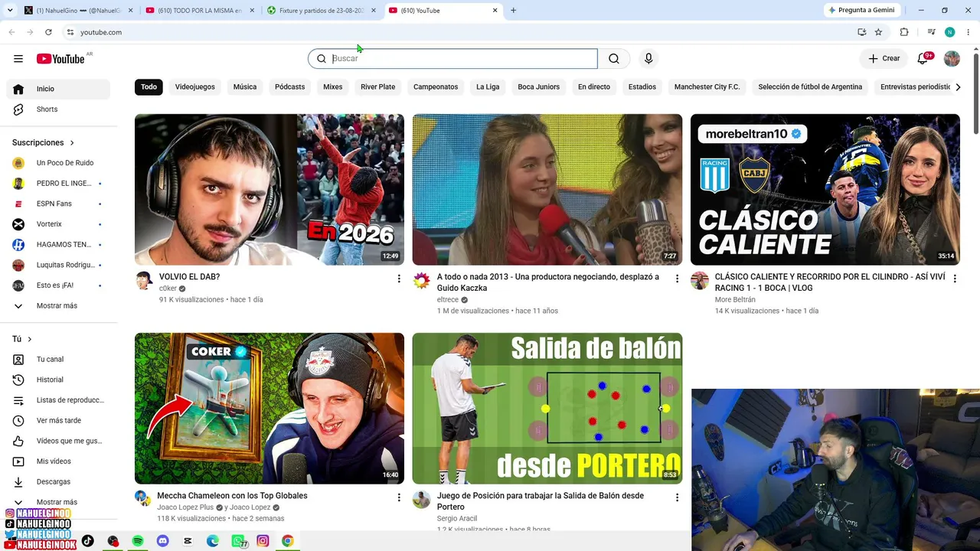Click the install app icon in address bar
The height and width of the screenshot is (551, 980).
tap(861, 32)
